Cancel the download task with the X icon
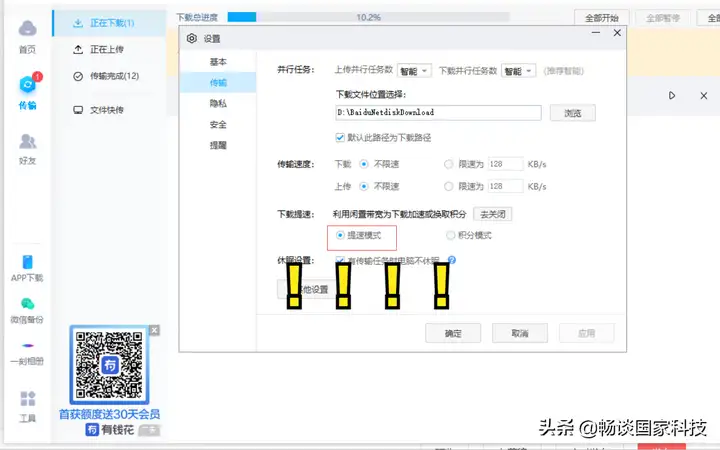The width and height of the screenshot is (720, 450). pos(703,96)
